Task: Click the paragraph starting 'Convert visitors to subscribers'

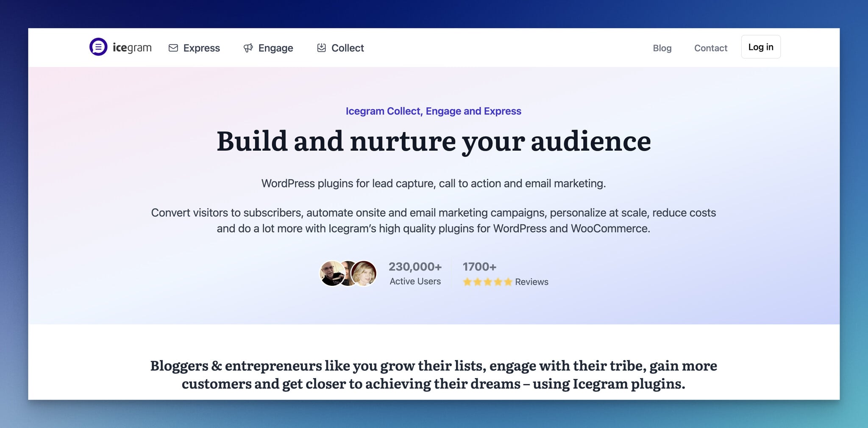Action: pyautogui.click(x=434, y=221)
